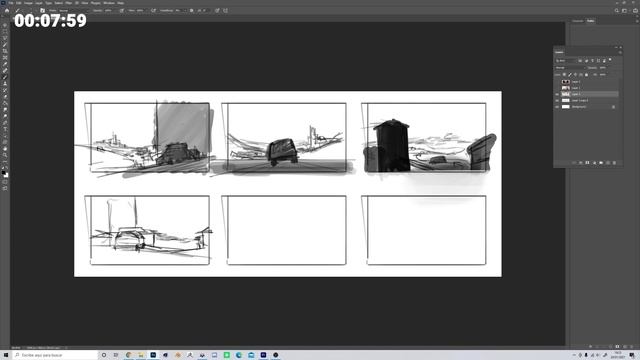Click the foreground color swatch
The width and height of the screenshot is (640, 360).
pos(4,173)
